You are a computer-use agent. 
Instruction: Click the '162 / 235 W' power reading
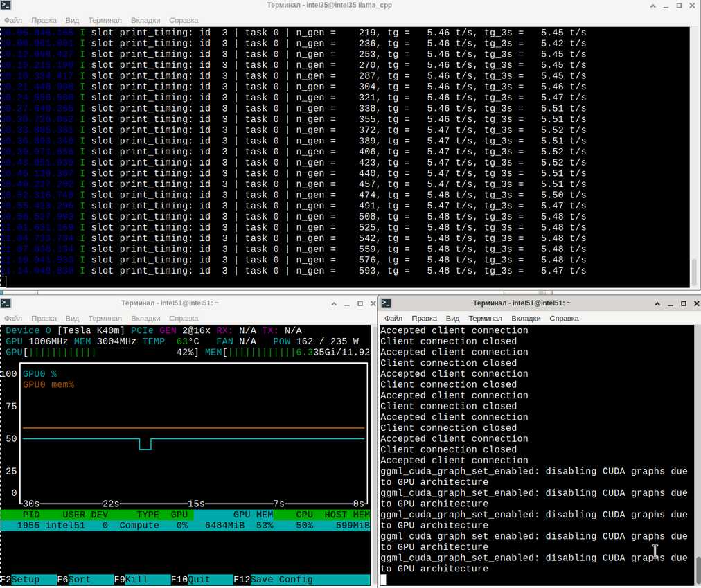[x=327, y=341]
